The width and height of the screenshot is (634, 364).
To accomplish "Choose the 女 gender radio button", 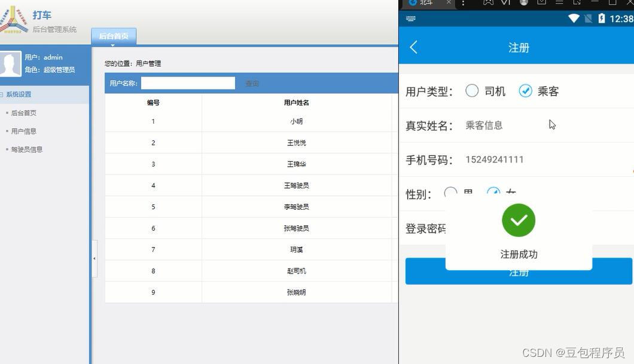I will point(493,192).
